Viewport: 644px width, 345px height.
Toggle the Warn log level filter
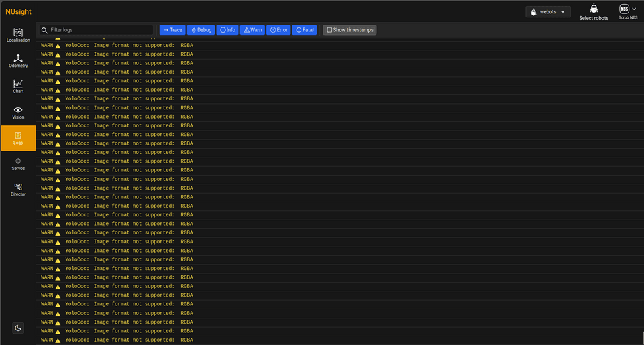click(x=252, y=30)
